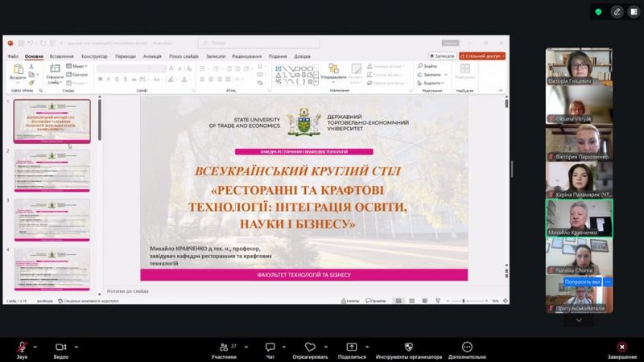Switch to the Анімація ribbon tab
Viewport: 644px width, 362px height.
pyautogui.click(x=152, y=56)
